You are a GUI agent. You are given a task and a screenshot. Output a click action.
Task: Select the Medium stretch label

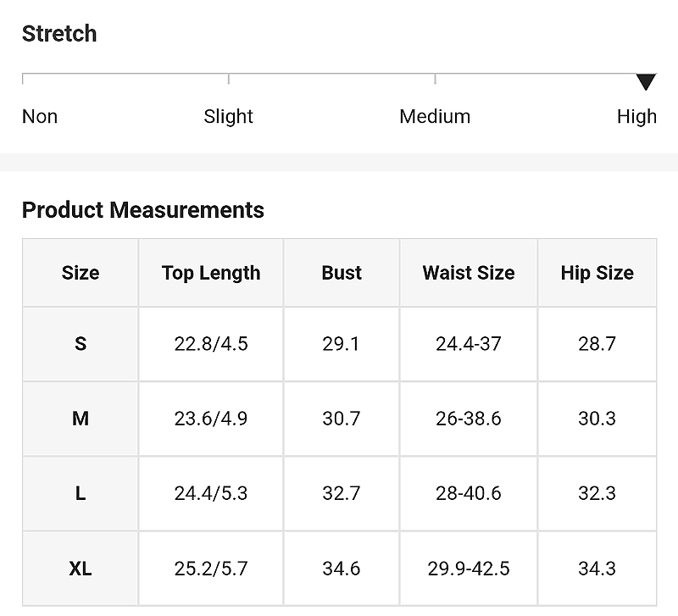tap(435, 116)
